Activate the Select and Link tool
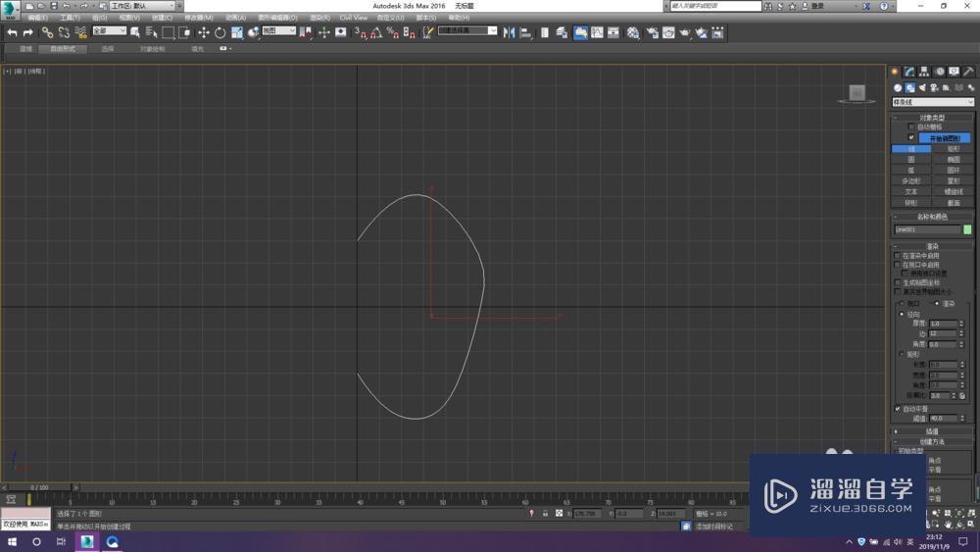The width and height of the screenshot is (980, 552). [x=47, y=32]
